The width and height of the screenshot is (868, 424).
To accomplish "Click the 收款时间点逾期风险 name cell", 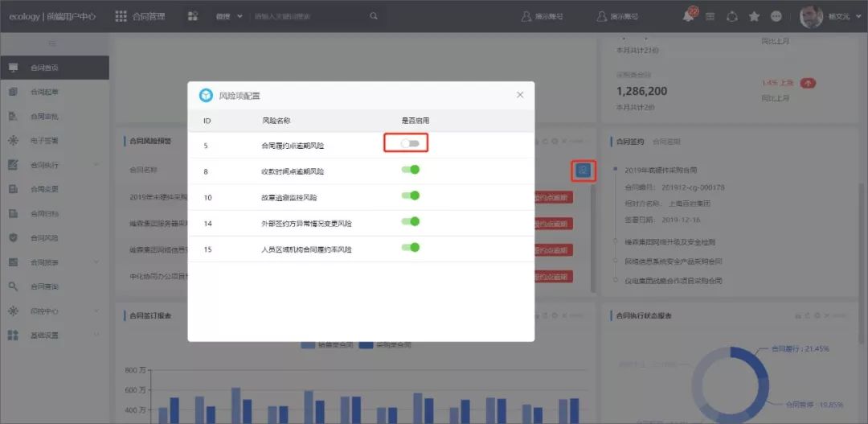I will tap(293, 172).
